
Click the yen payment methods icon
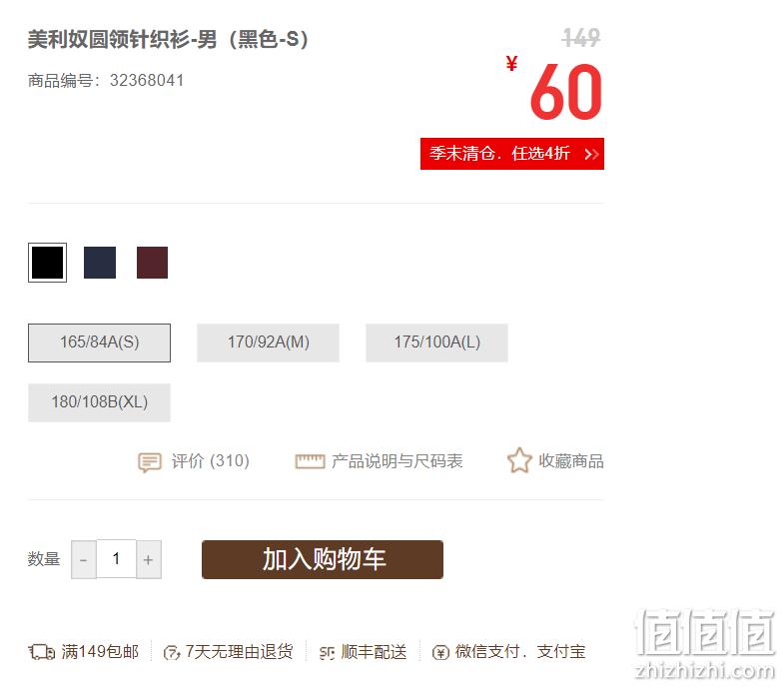(x=440, y=652)
